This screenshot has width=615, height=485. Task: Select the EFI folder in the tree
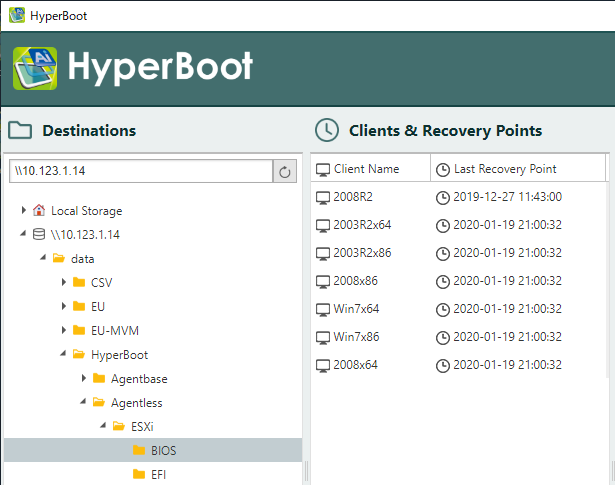click(x=158, y=474)
